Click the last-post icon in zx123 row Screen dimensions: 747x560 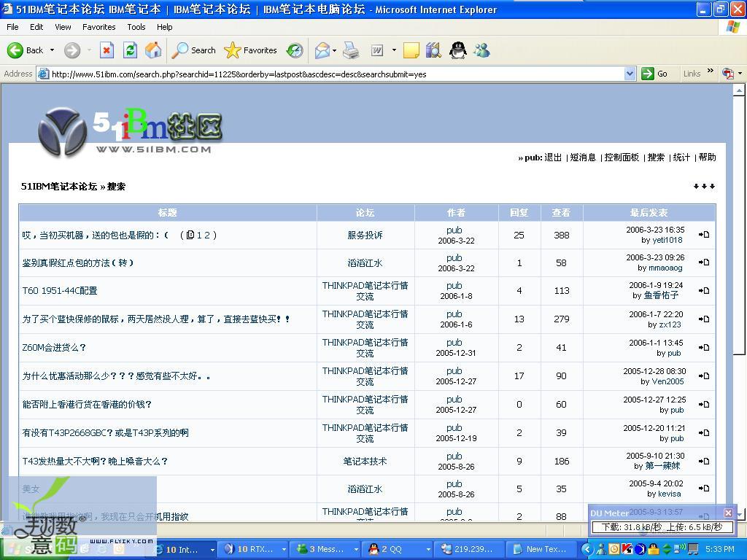click(x=704, y=319)
